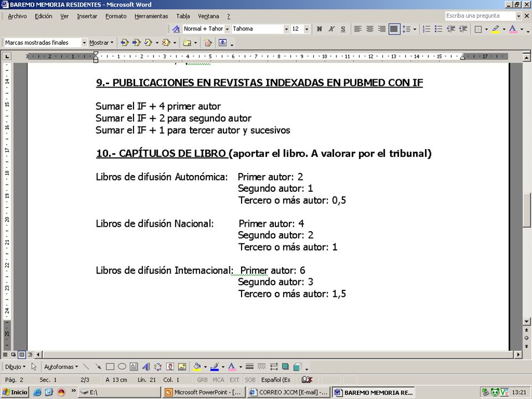This screenshot has height=399, width=532.
Task: Switch to CORREO JCCM taskbar window
Action: click(x=288, y=392)
